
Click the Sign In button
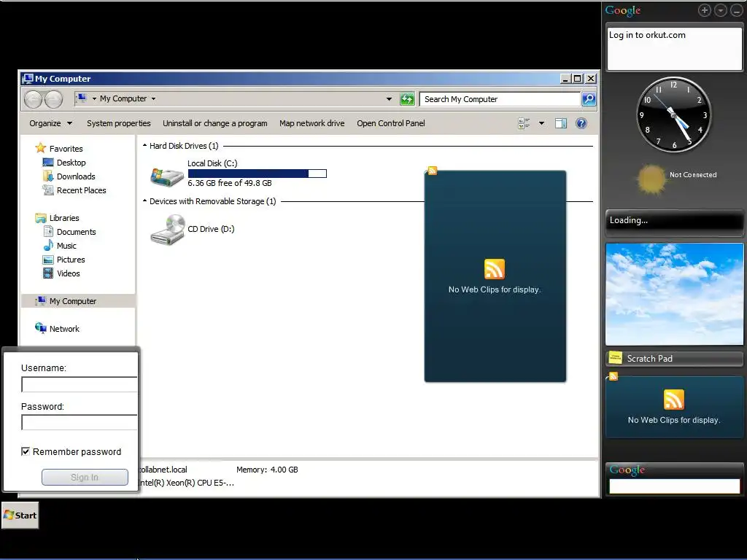[x=85, y=477]
